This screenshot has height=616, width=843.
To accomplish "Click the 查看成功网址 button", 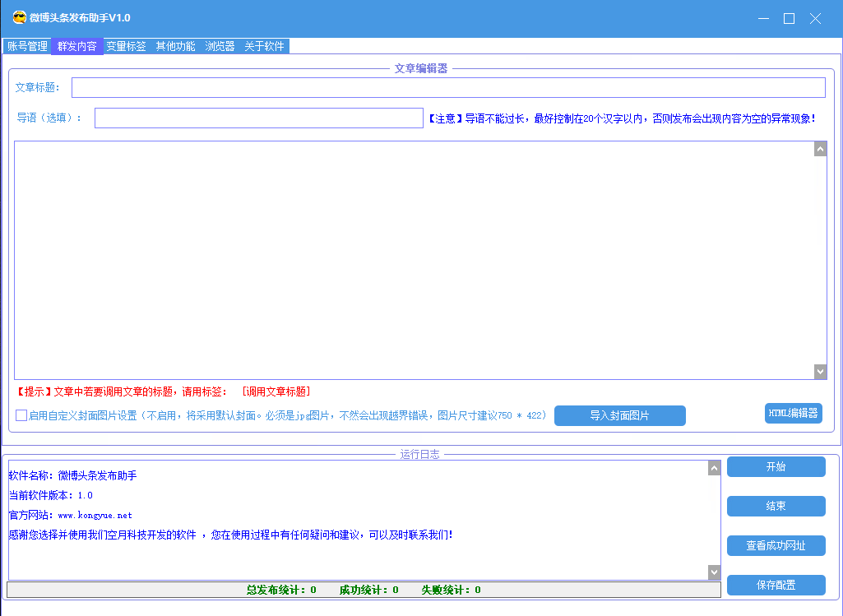I will pos(776,545).
